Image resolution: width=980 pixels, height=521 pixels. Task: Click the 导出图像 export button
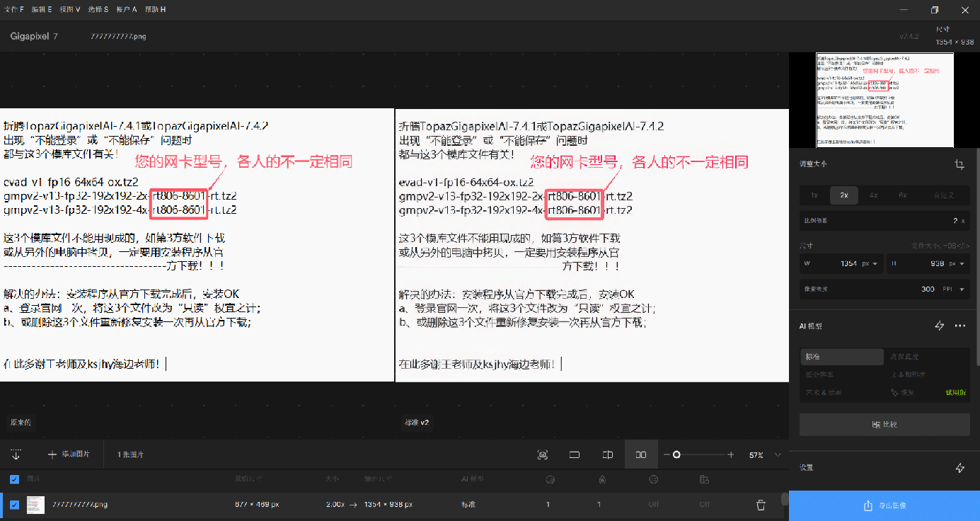pyautogui.click(x=884, y=505)
